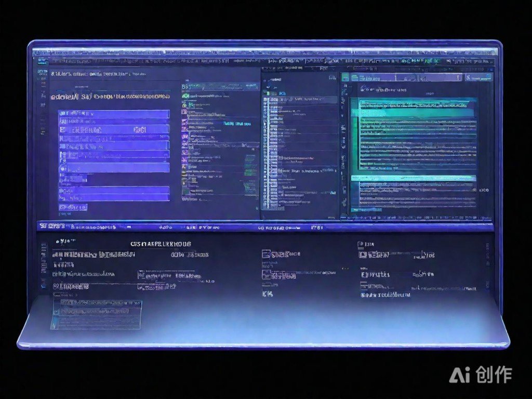532x399 pixels.
Task: Toggle the last checkbox in file tree column
Action: pos(266,205)
